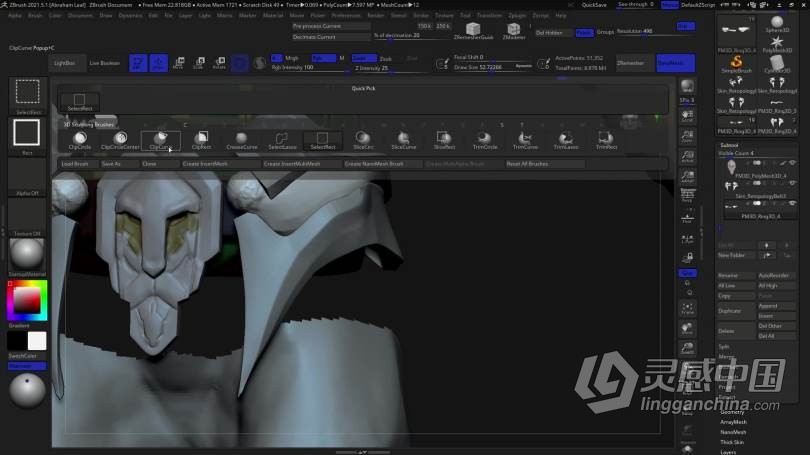The image size is (810, 455).
Task: Select the TrimCurve brush
Action: coord(525,140)
